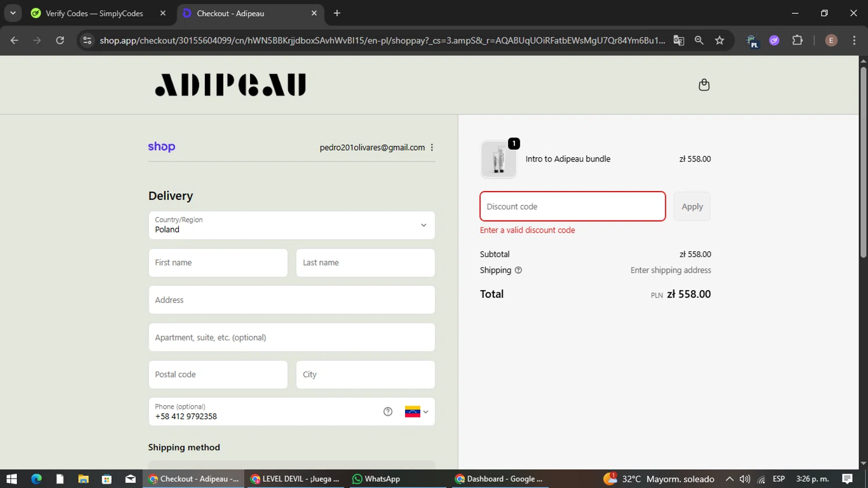Open File Explorer from taskbar

coord(83,479)
